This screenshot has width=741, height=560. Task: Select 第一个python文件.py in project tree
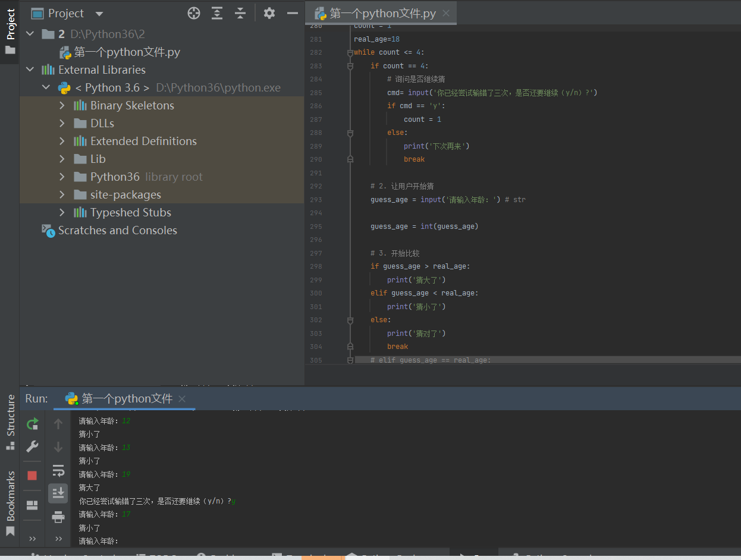pyautogui.click(x=126, y=52)
